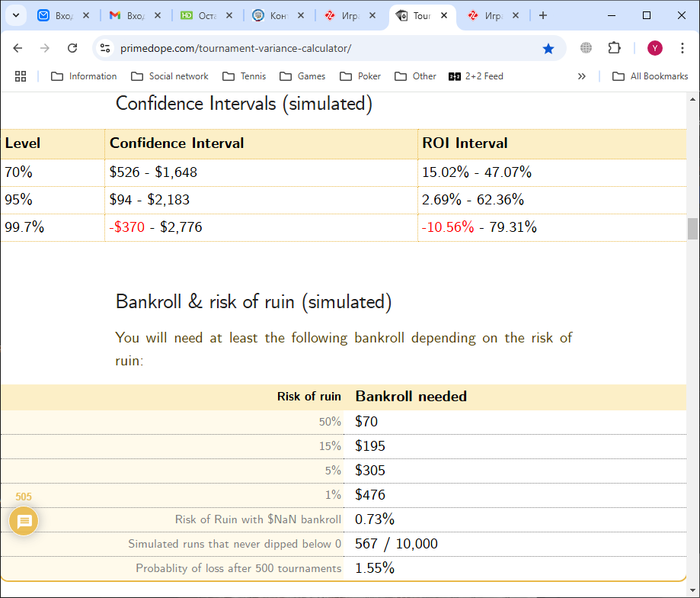The image size is (700, 598).
Task: Reload the current page
Action: click(72, 48)
